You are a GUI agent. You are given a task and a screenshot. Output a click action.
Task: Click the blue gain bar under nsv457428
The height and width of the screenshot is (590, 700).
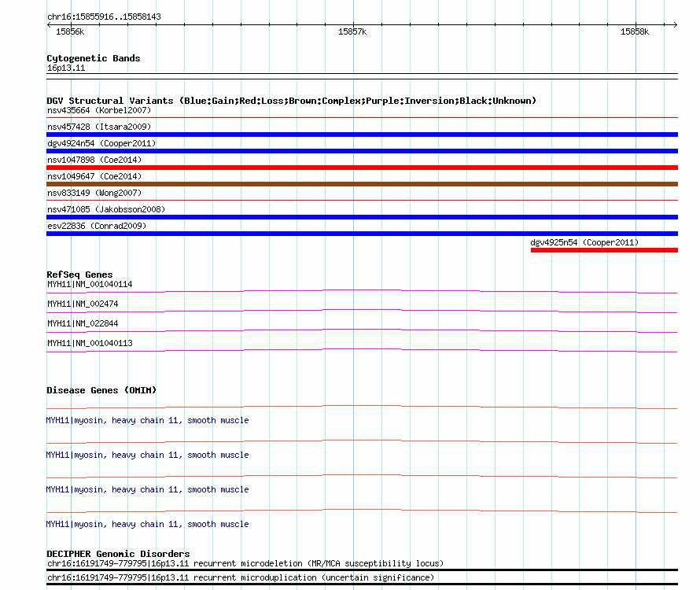[362, 135]
